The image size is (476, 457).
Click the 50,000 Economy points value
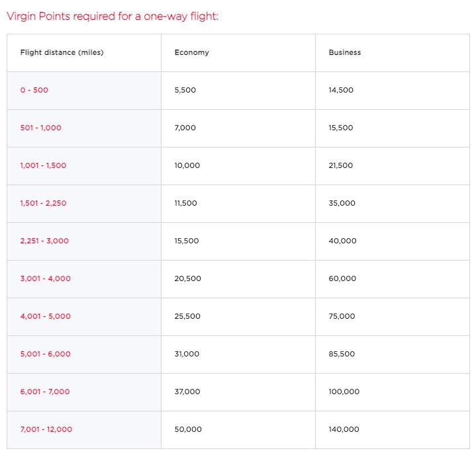(188, 429)
